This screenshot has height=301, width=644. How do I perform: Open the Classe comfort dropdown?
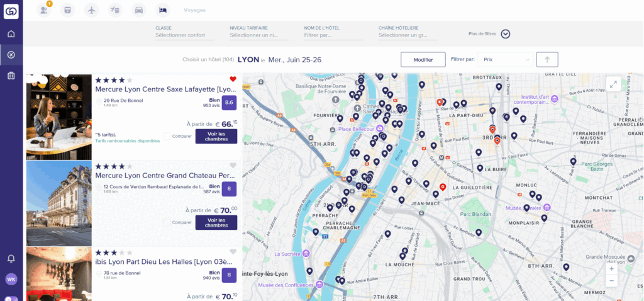click(184, 35)
